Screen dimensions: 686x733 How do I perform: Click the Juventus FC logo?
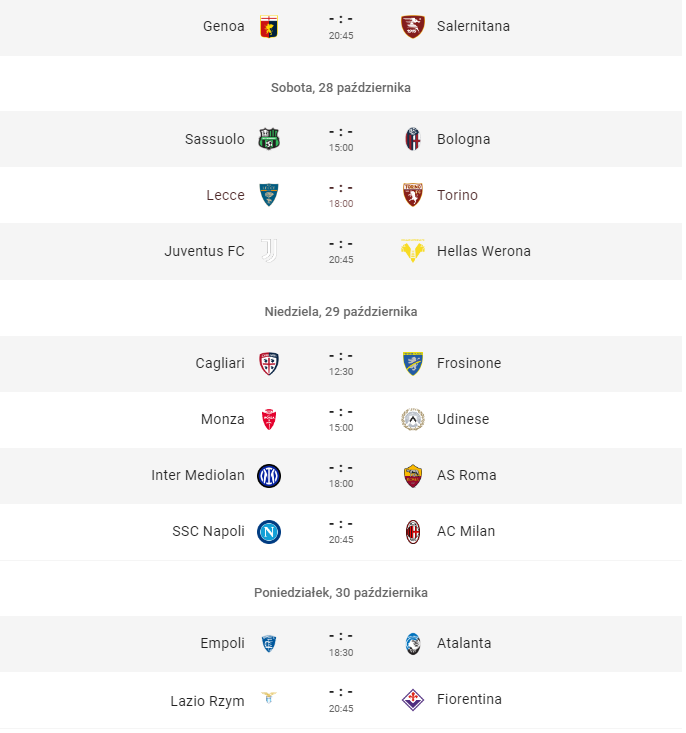coord(270,252)
